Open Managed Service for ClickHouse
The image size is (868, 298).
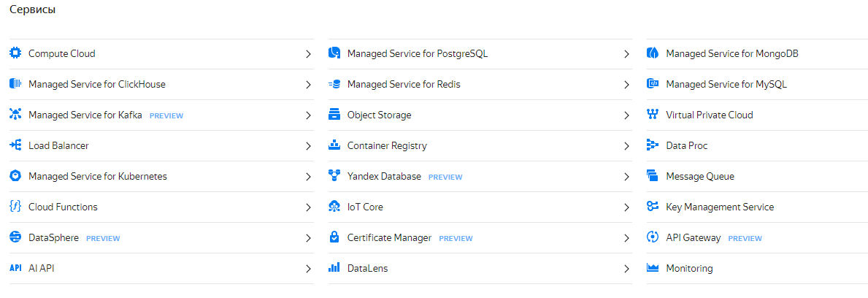(x=97, y=85)
